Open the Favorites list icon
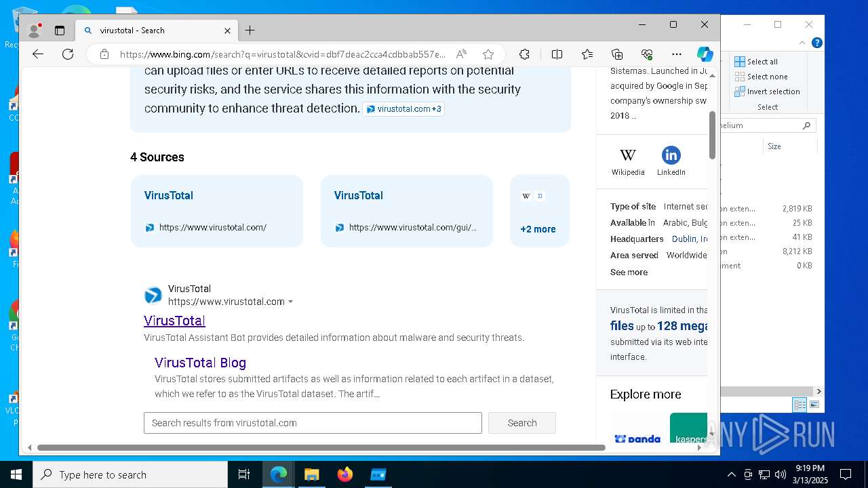The width and height of the screenshot is (868, 488). 587,54
